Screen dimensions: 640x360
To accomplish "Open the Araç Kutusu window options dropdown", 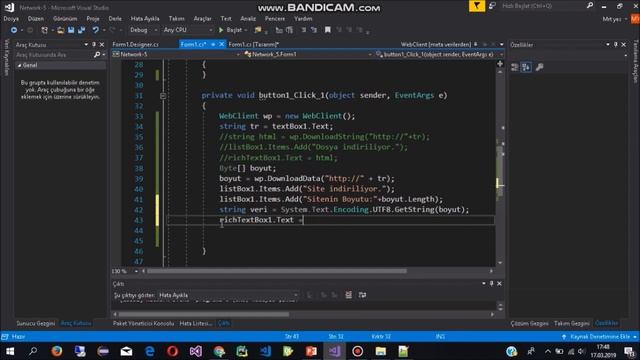I will point(86,44).
